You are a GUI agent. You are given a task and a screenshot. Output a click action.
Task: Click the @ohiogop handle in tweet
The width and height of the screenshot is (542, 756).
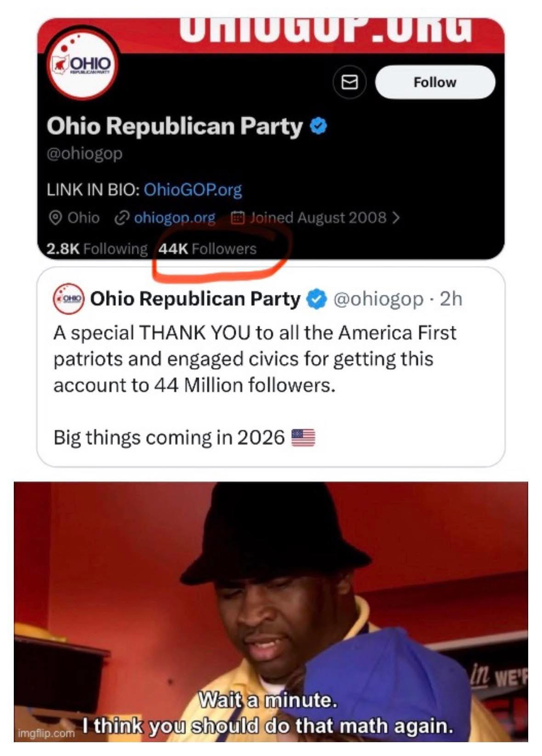point(378,299)
